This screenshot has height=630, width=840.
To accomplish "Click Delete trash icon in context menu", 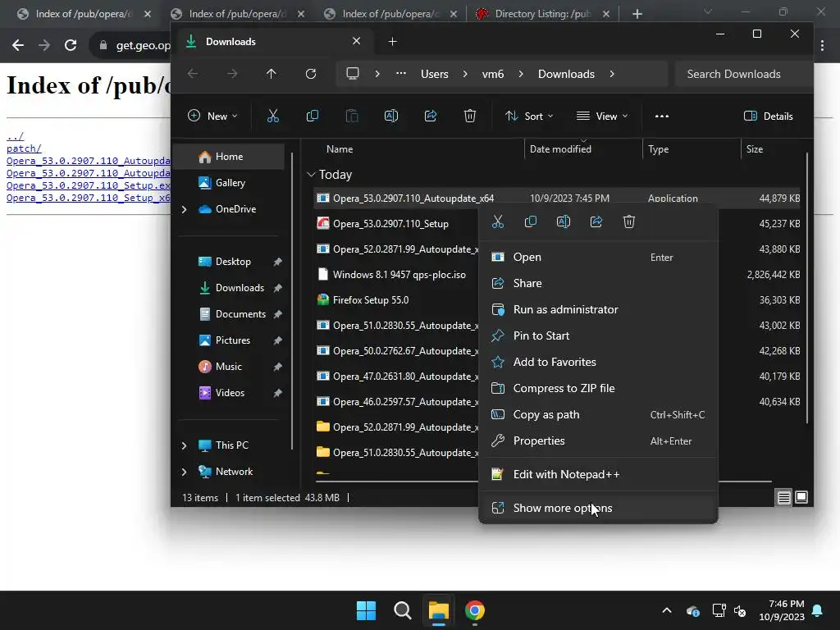I will point(629,221).
